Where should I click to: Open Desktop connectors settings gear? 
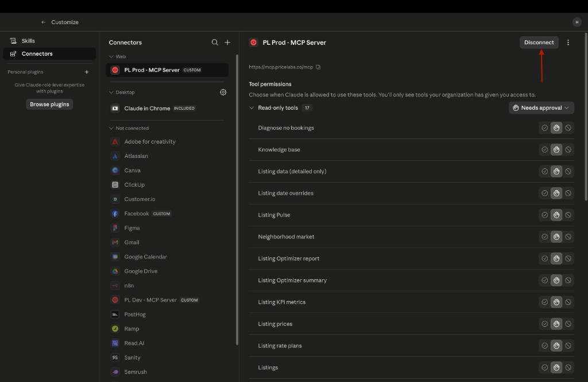(223, 92)
